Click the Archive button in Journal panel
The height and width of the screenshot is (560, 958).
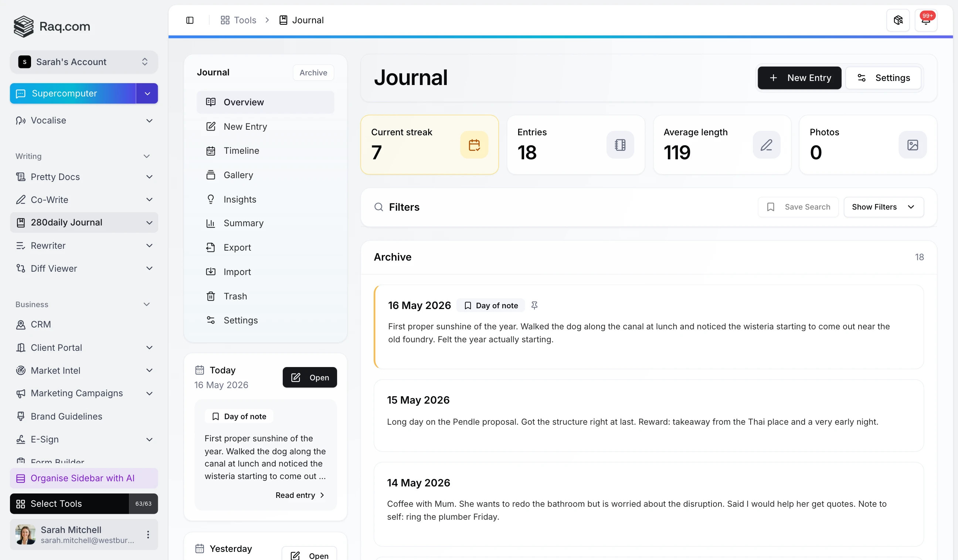click(x=313, y=72)
